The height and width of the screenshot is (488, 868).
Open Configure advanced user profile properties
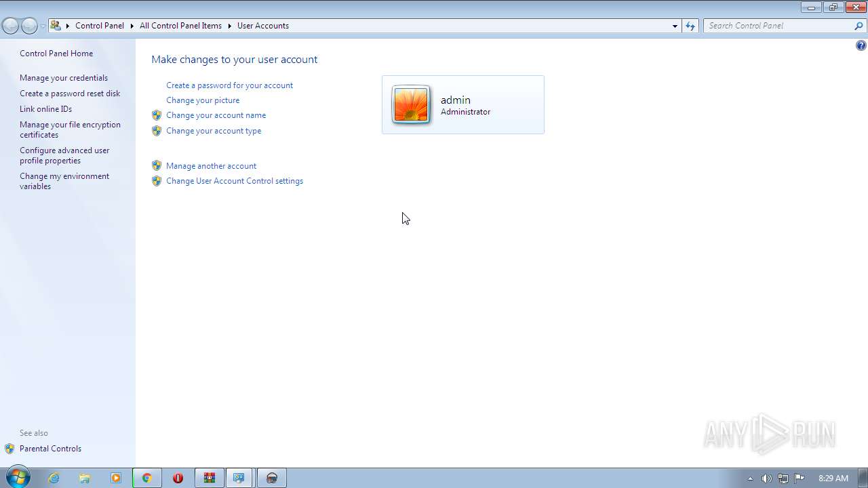tap(64, 155)
